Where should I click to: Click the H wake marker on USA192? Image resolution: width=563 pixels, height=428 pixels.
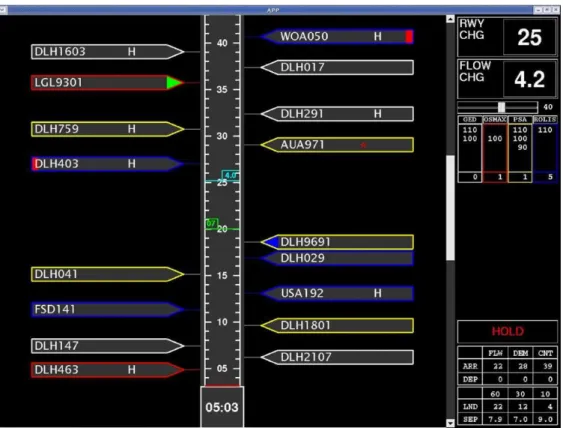pyautogui.click(x=377, y=293)
